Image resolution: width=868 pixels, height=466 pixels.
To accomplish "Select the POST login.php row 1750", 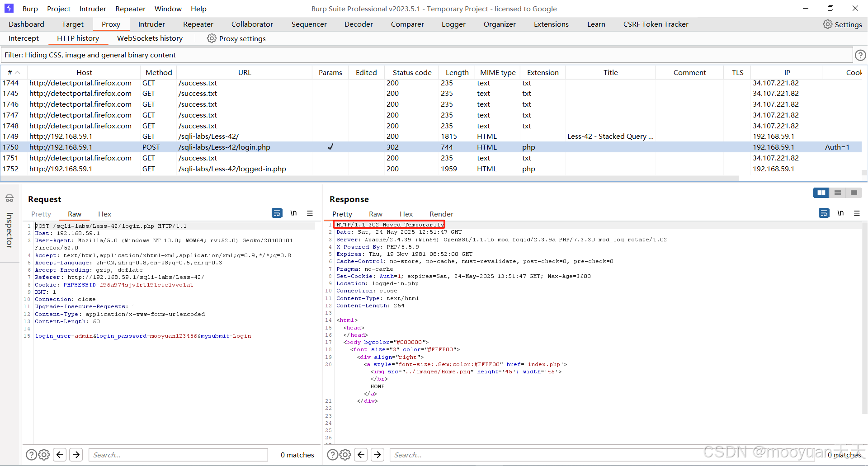I will (431, 147).
